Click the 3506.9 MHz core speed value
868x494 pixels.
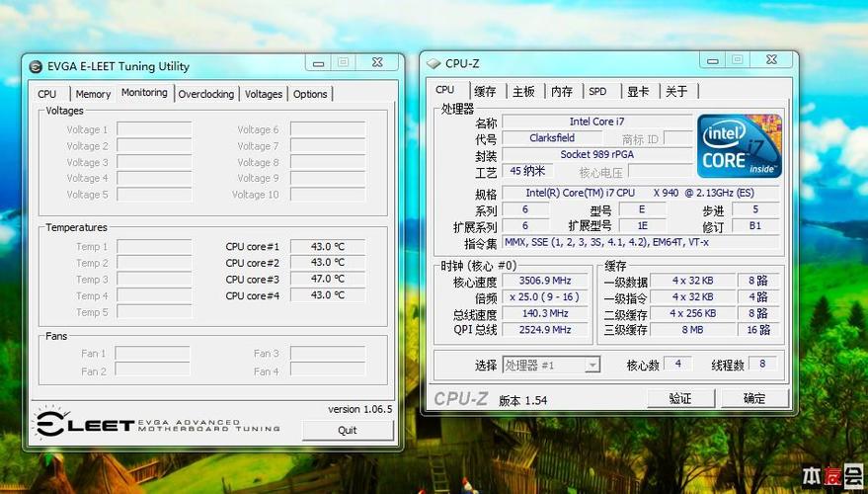pos(545,281)
